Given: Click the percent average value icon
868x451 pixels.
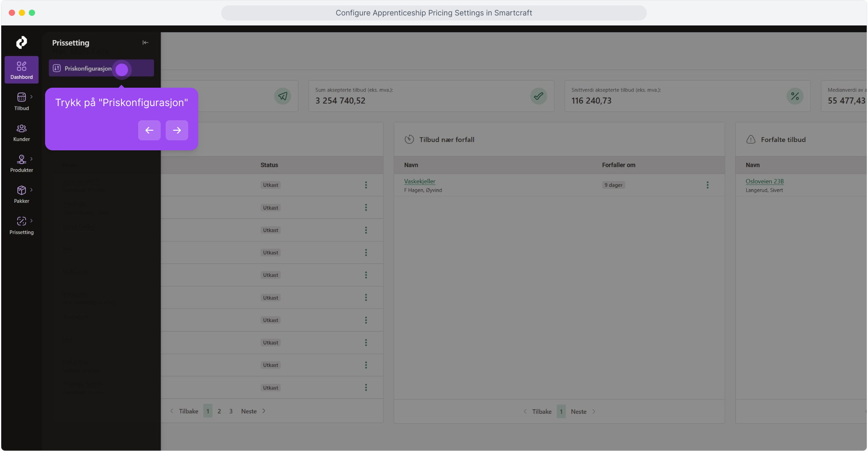Looking at the screenshot, I should 795,96.
